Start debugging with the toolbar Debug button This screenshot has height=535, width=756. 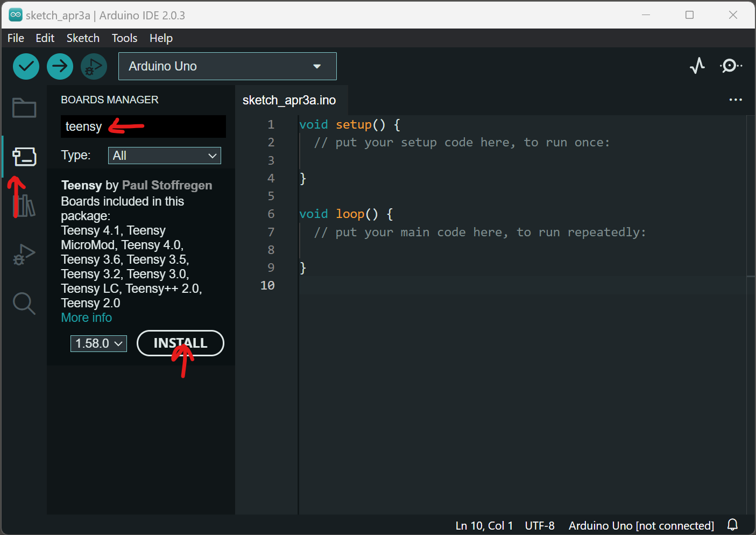tap(94, 66)
